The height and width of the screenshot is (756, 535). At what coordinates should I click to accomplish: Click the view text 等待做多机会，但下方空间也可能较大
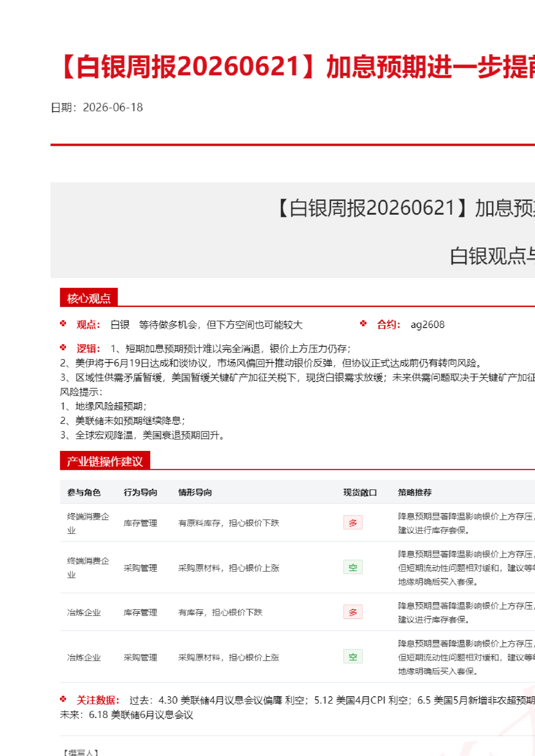(x=221, y=324)
